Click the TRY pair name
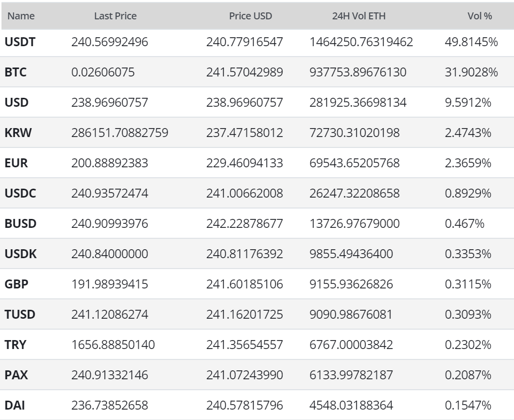Screen dimensions: 514x420 coord(15,345)
